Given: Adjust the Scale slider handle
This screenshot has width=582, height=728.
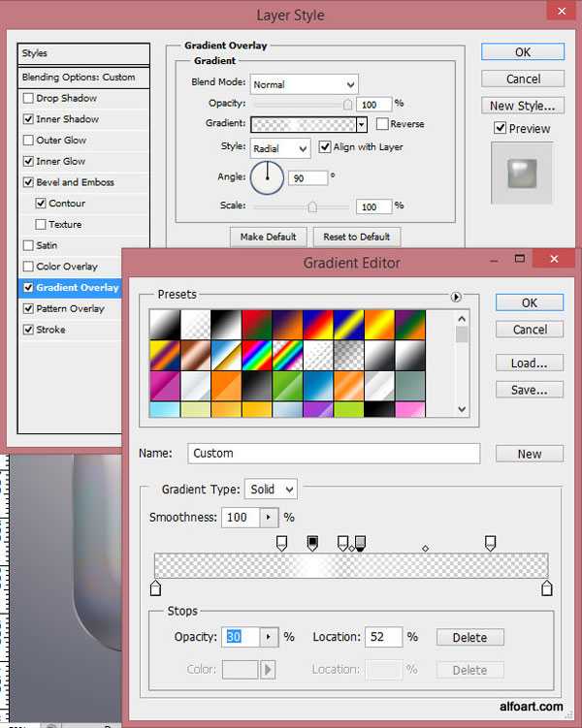Looking at the screenshot, I should [312, 206].
